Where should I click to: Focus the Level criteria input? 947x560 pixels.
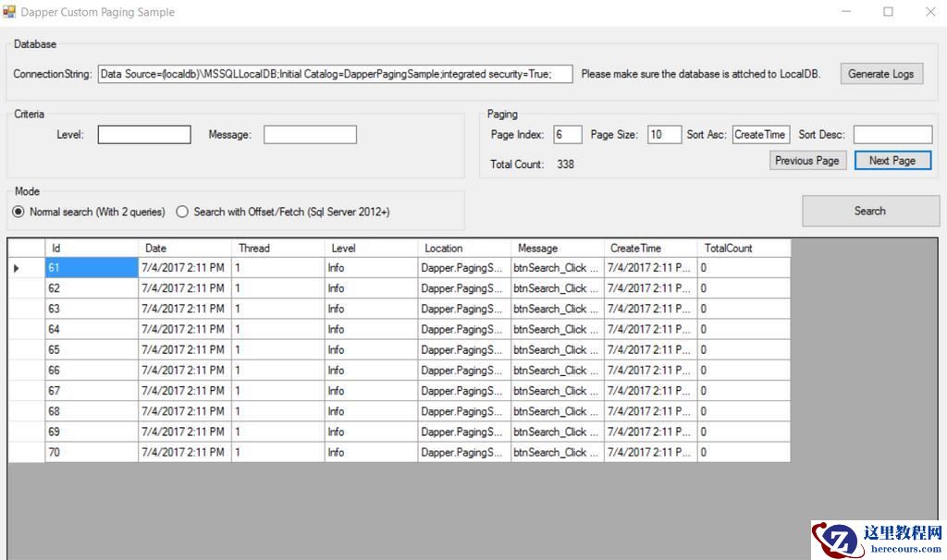(144, 135)
